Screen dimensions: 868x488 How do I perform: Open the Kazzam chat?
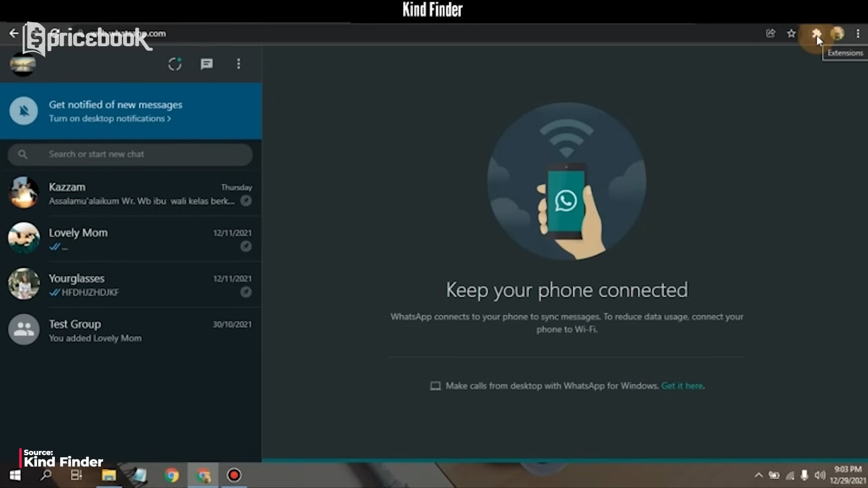coord(131,193)
